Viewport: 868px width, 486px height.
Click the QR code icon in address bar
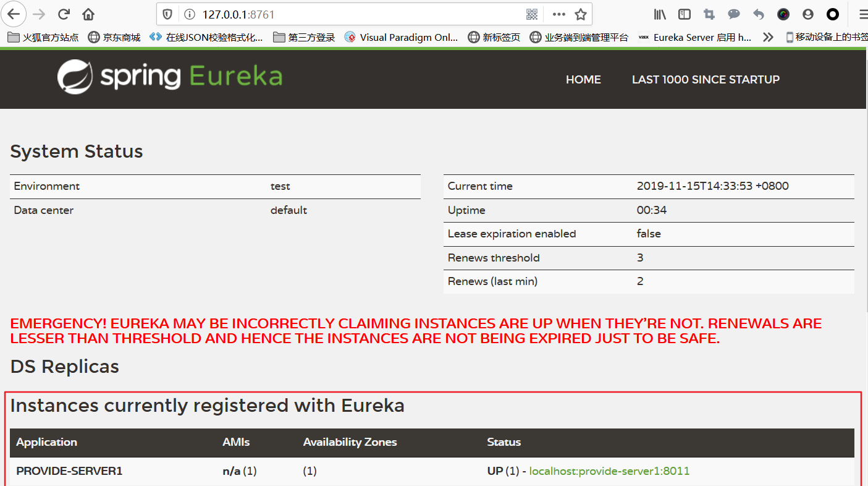click(532, 14)
